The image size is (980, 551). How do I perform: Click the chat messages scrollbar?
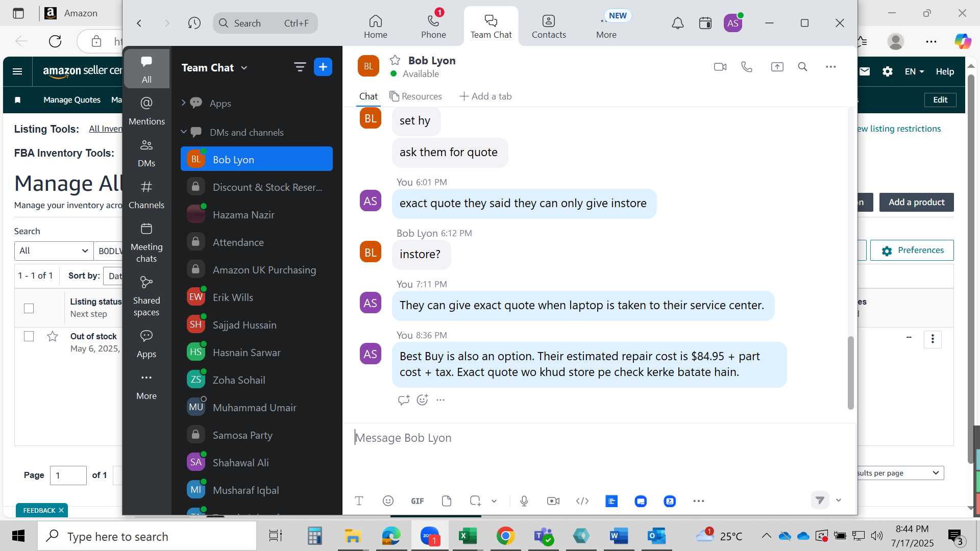[x=850, y=372]
